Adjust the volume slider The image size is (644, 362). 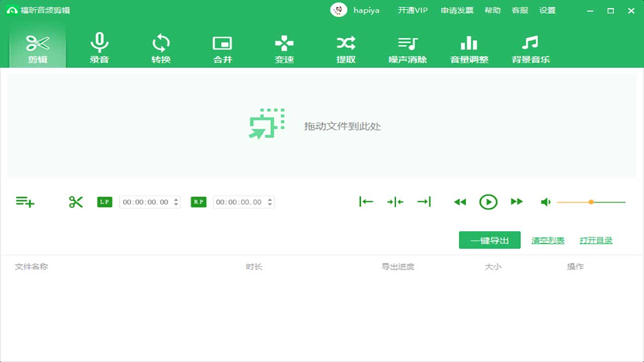(x=590, y=202)
